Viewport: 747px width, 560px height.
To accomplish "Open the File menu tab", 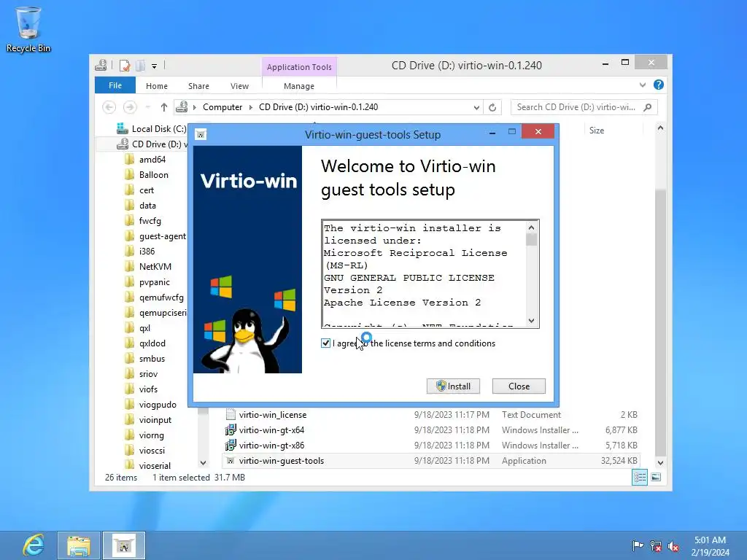I will (115, 86).
